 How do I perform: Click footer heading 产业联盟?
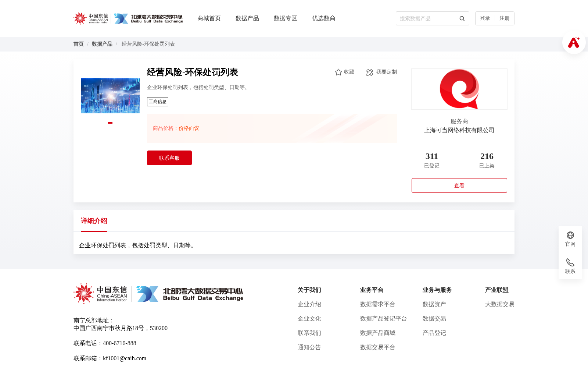pos(497,290)
